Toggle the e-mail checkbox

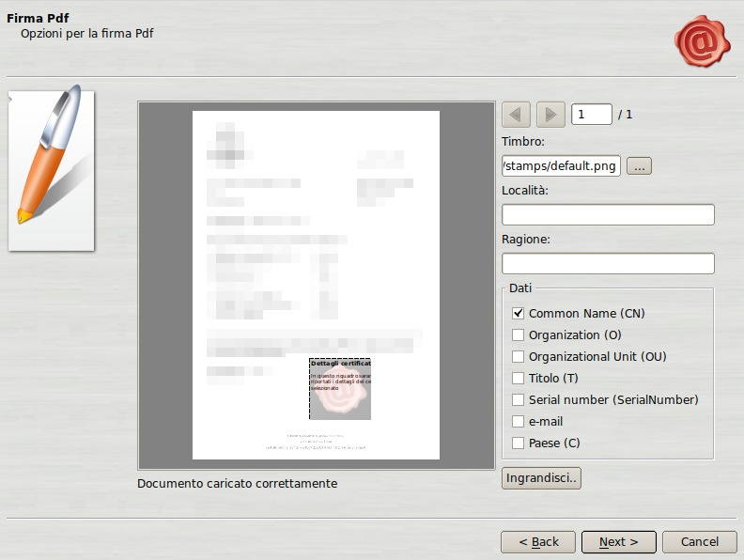click(518, 422)
